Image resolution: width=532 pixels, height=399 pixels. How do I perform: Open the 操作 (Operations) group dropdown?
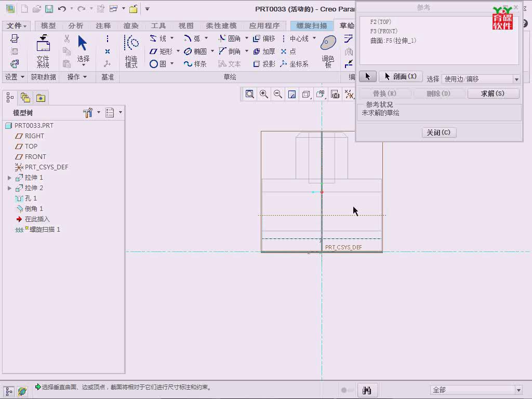pyautogui.click(x=77, y=77)
